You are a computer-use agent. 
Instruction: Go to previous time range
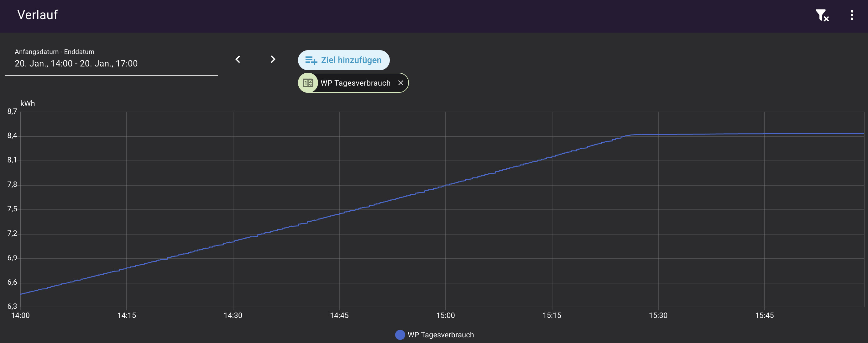click(238, 59)
